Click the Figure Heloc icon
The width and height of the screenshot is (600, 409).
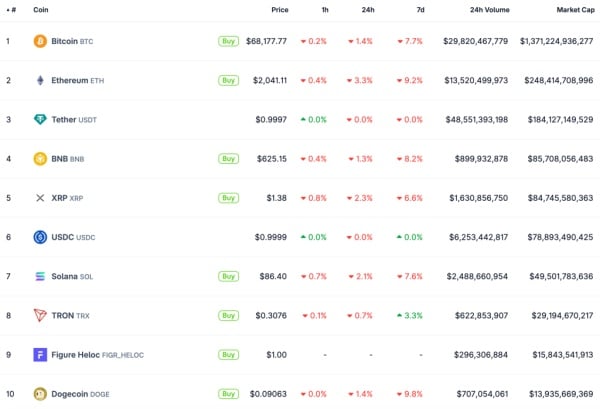pyautogui.click(x=40, y=355)
